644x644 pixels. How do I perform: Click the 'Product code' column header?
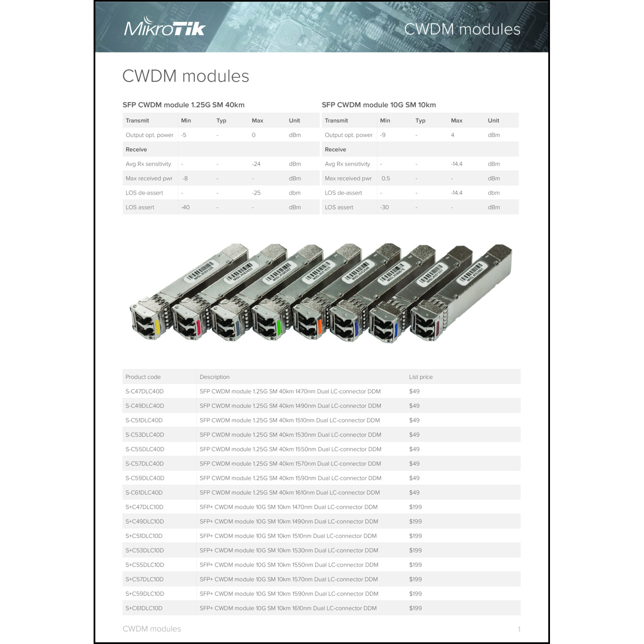tap(143, 377)
